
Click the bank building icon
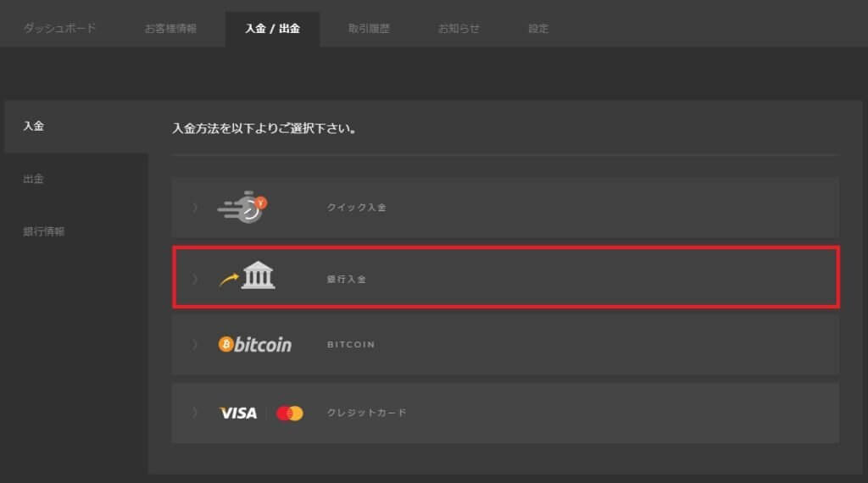[258, 275]
